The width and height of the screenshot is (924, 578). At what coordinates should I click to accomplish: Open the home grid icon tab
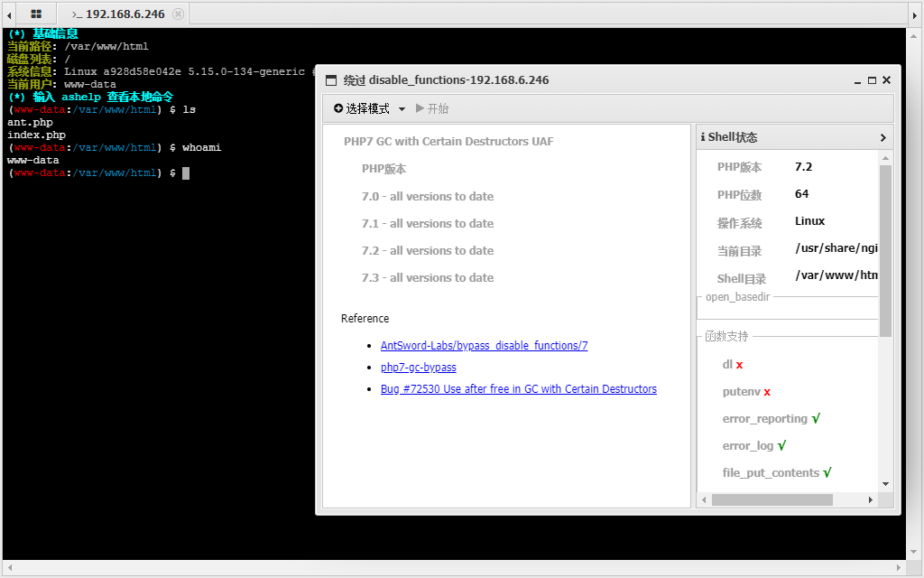click(x=36, y=14)
